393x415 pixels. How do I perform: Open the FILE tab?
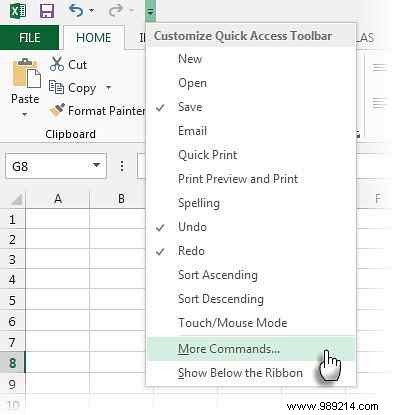click(29, 37)
